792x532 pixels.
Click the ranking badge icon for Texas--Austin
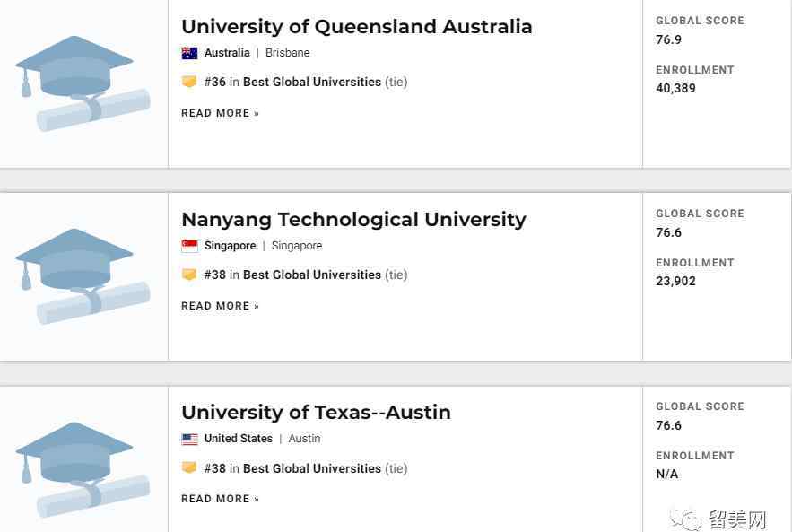coord(189,467)
